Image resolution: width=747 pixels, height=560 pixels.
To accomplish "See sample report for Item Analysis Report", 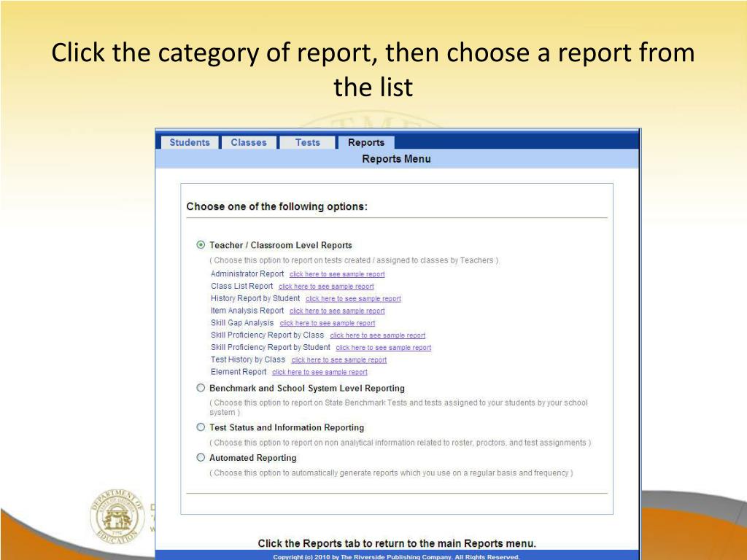I will [337, 311].
